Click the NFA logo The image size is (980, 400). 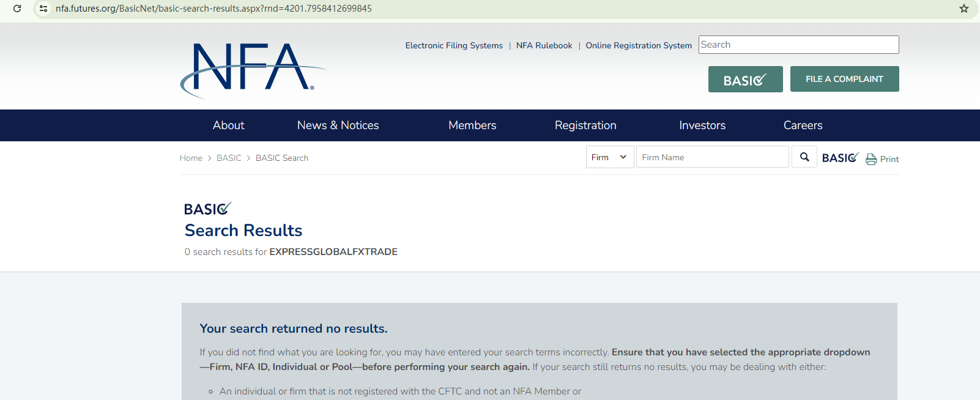pos(251,69)
